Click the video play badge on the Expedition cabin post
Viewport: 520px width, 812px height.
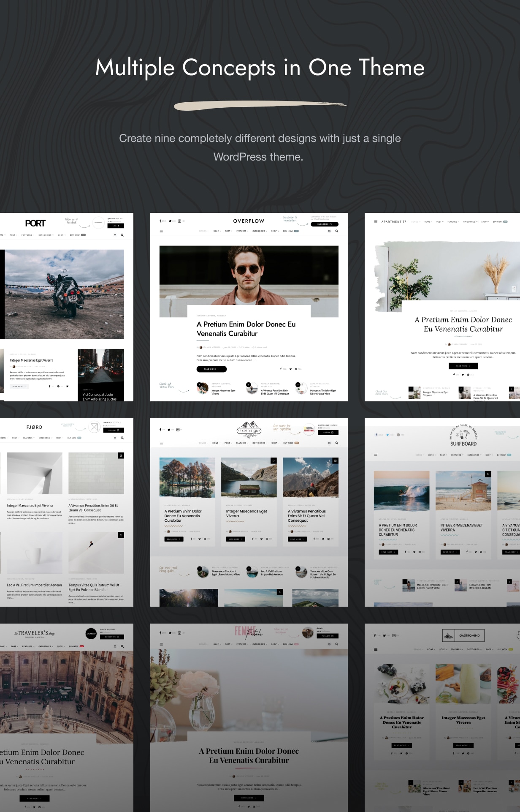coord(274,460)
